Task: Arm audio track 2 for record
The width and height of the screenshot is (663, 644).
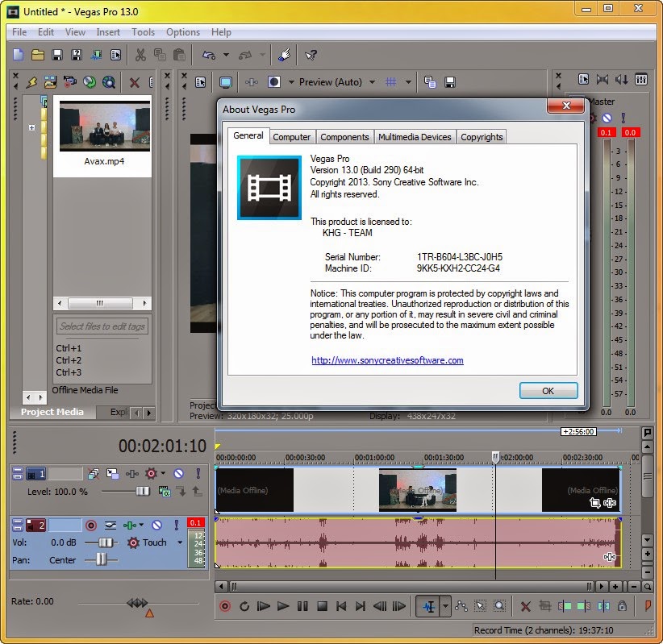Action: [x=91, y=526]
